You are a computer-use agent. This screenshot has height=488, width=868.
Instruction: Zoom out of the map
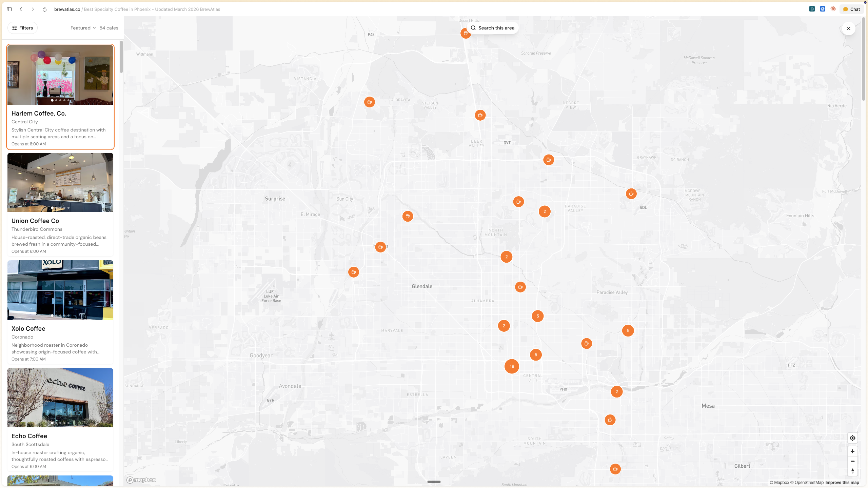click(852, 461)
